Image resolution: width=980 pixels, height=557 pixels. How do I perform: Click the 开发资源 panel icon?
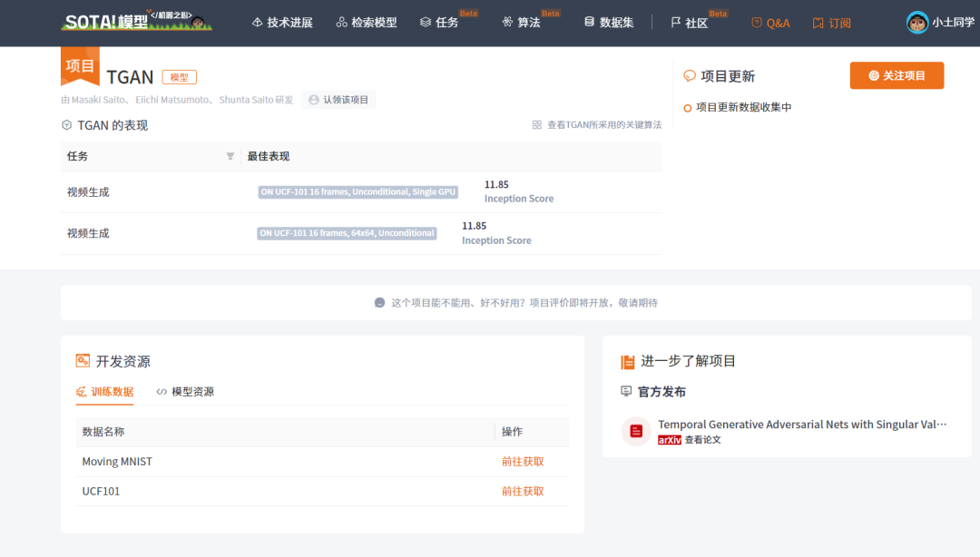click(x=83, y=360)
